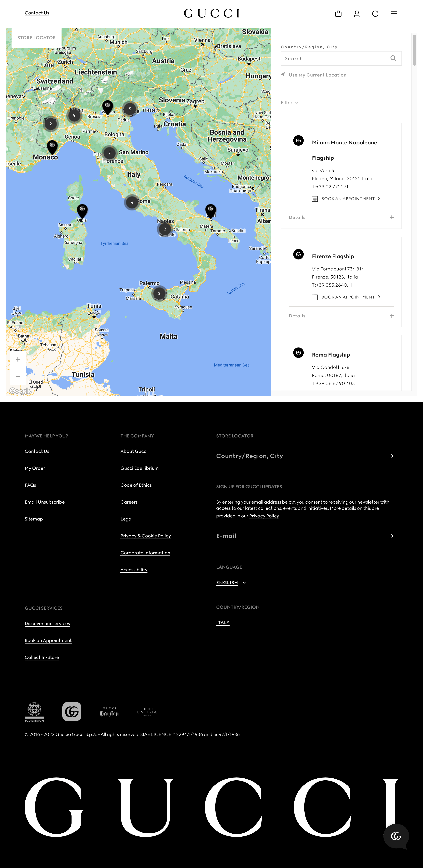Click the Milan cluster marker showing 9

[x=74, y=115]
